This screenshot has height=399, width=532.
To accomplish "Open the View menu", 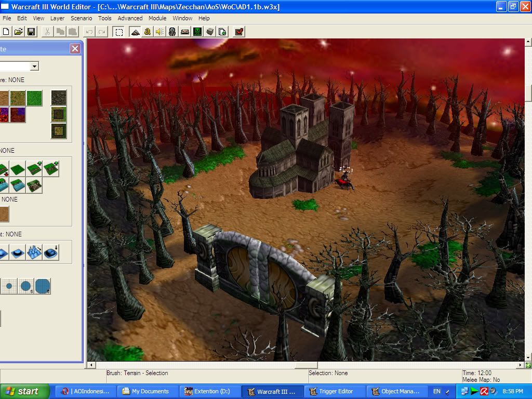I will (x=38, y=18).
